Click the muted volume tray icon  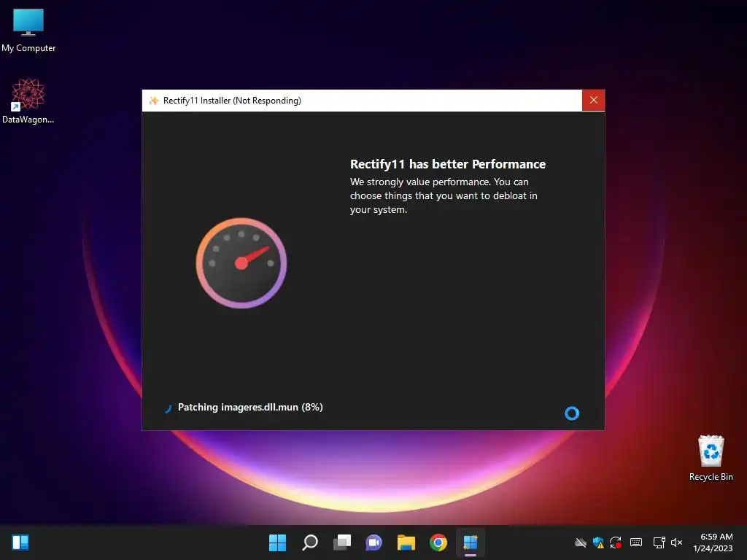676,542
